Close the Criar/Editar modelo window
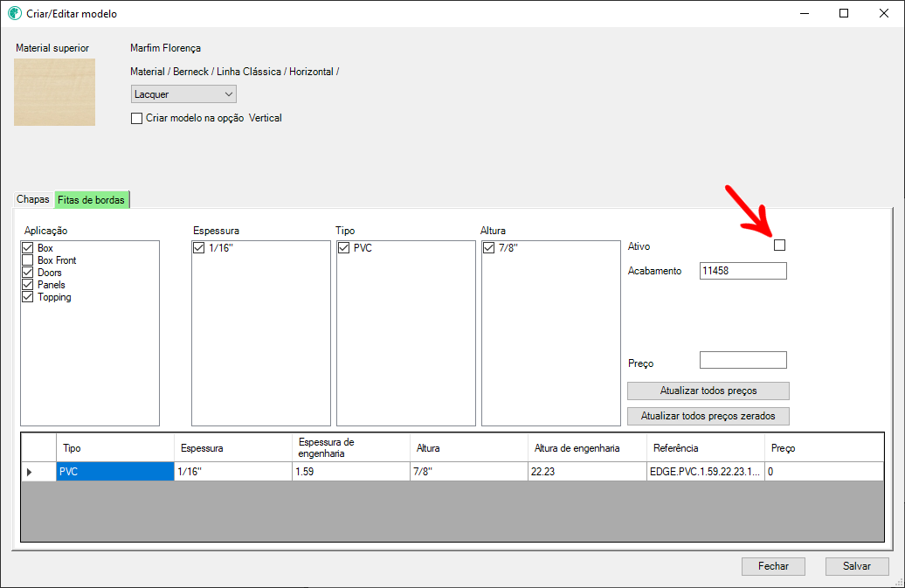The height and width of the screenshot is (588, 905). 884,13
